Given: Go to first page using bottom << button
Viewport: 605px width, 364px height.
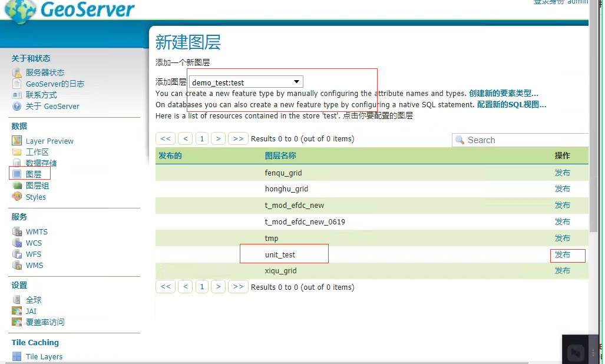Looking at the screenshot, I should [x=166, y=287].
